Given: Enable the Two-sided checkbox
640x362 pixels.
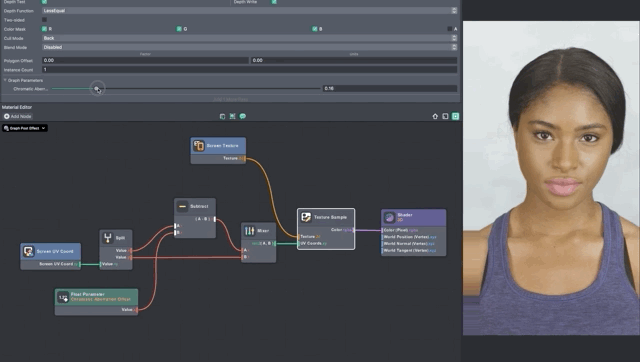Looking at the screenshot, I should [x=44, y=20].
